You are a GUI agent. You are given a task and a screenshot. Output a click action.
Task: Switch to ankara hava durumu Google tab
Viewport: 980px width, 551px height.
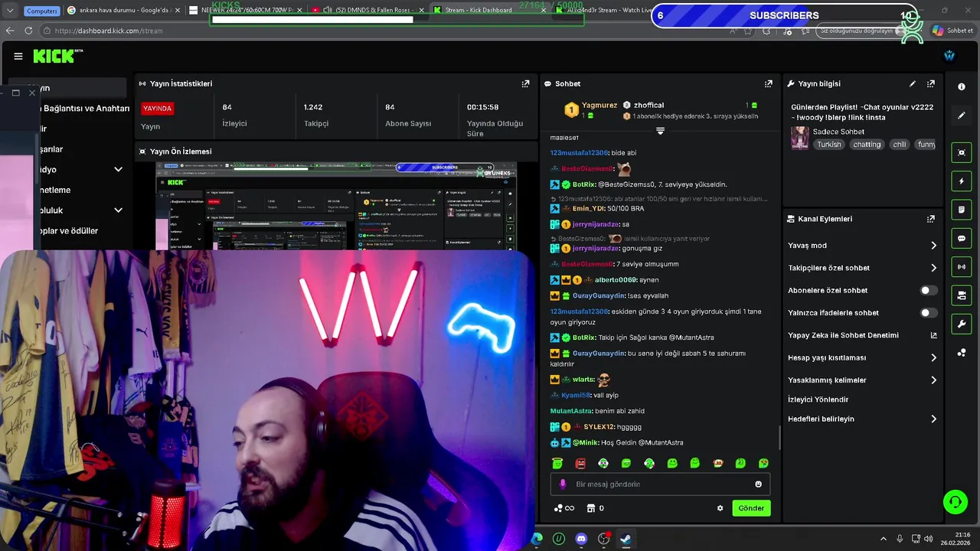pyautogui.click(x=124, y=11)
